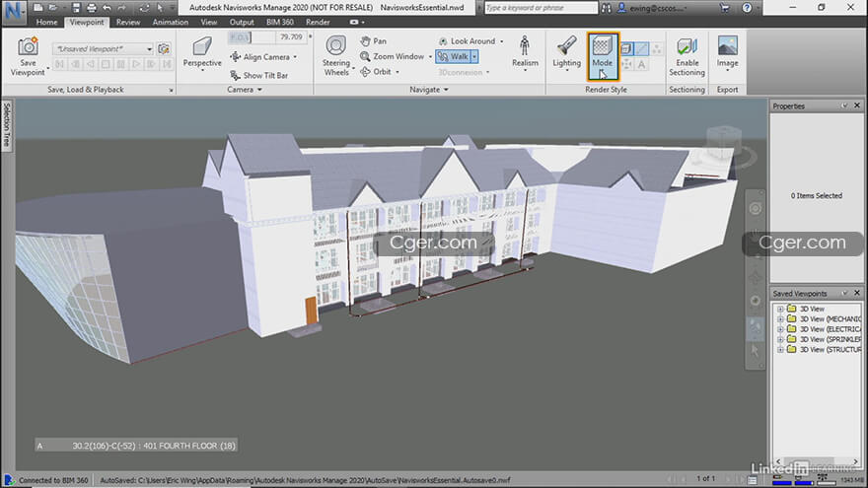Select the Zoom Window tool

tap(392, 56)
